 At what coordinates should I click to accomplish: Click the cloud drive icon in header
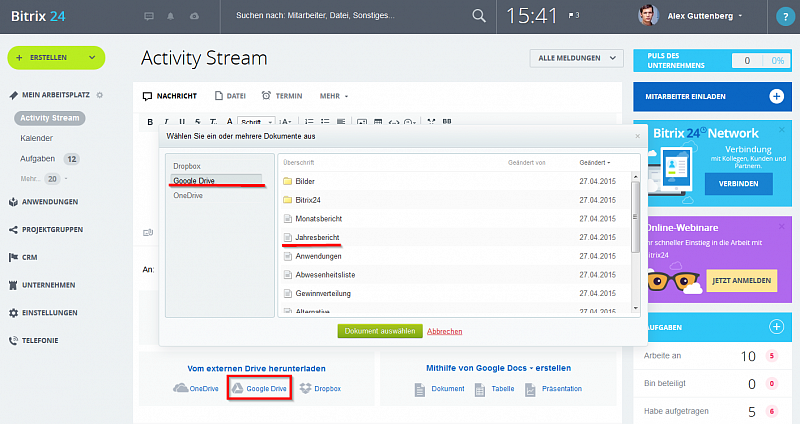click(194, 16)
